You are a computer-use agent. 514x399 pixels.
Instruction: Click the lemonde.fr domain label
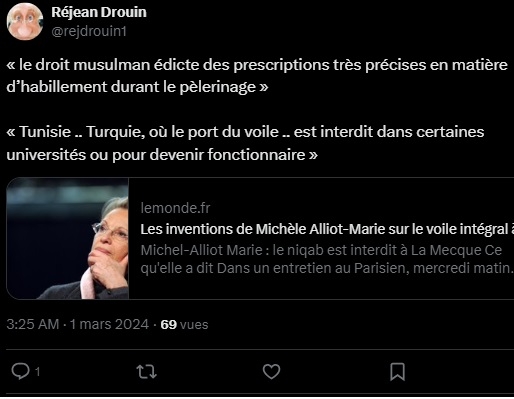pyautogui.click(x=175, y=208)
